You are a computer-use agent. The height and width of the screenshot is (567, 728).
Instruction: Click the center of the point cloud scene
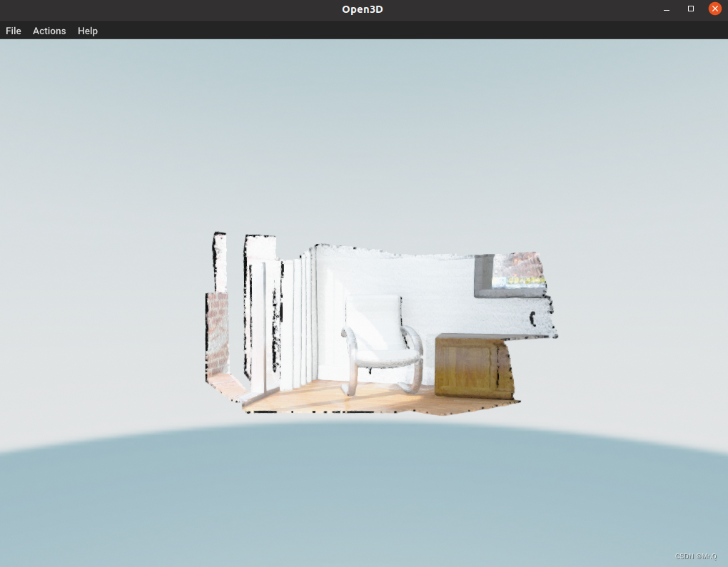378,321
